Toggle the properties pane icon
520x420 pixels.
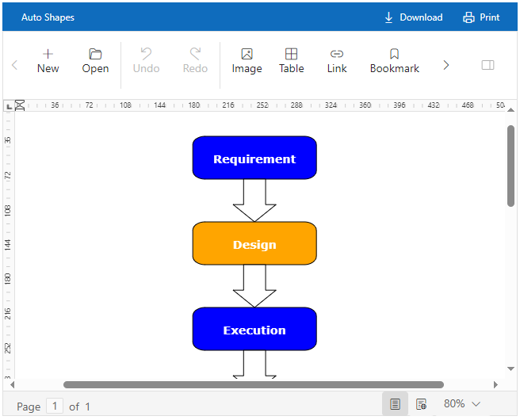click(487, 65)
